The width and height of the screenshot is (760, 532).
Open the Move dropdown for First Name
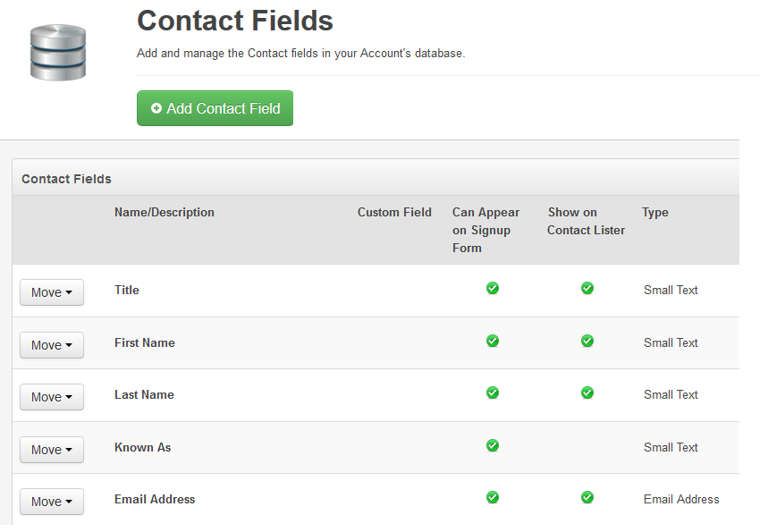(52, 345)
